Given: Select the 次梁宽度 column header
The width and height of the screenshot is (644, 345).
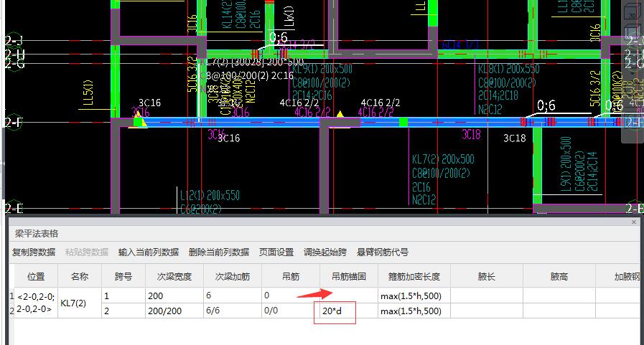Looking at the screenshot, I should (x=174, y=276).
